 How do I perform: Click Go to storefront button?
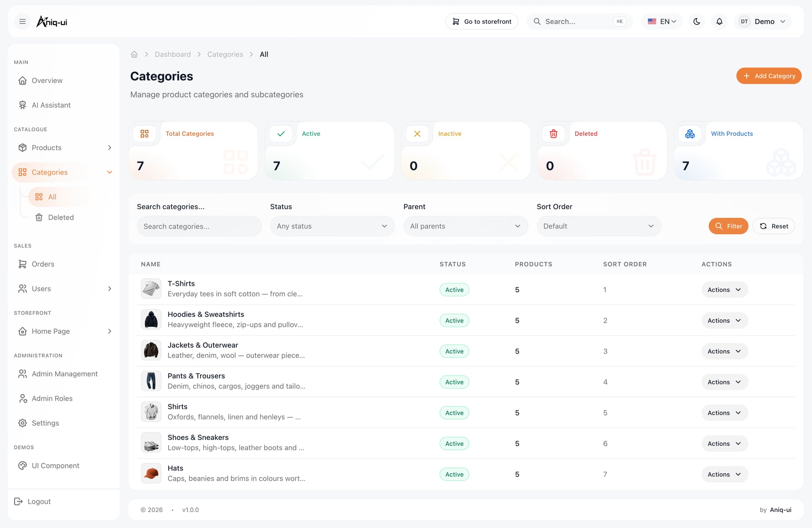click(482, 22)
